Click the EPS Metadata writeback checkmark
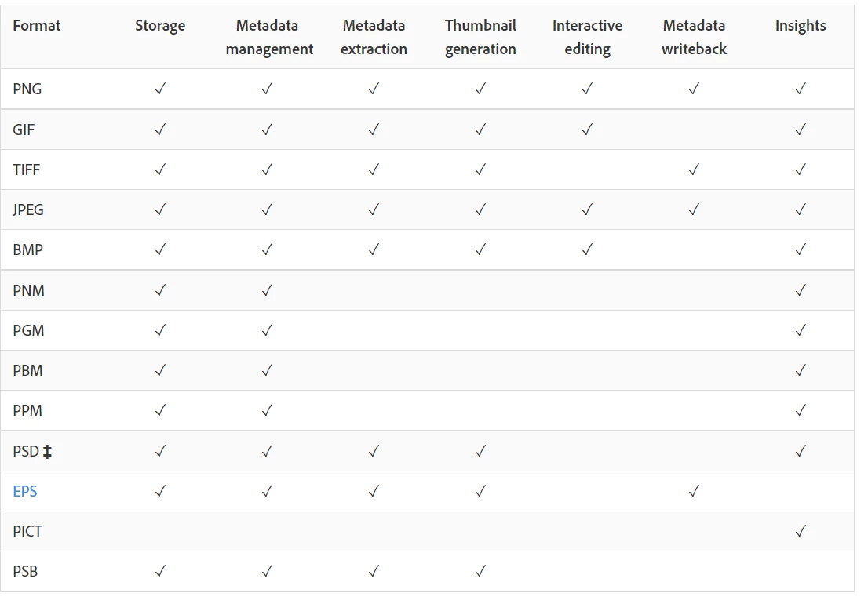Screen dimensions: 868x604 click(x=695, y=491)
